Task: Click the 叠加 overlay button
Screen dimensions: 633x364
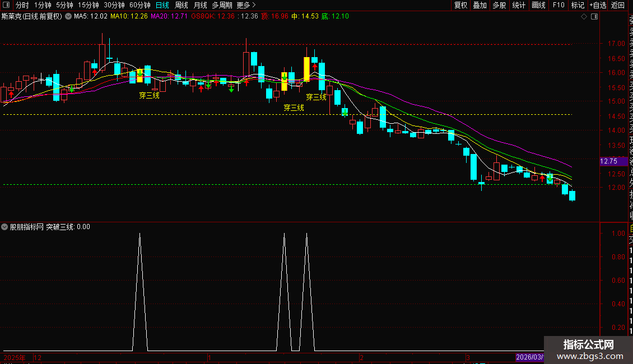Action: pos(480,5)
